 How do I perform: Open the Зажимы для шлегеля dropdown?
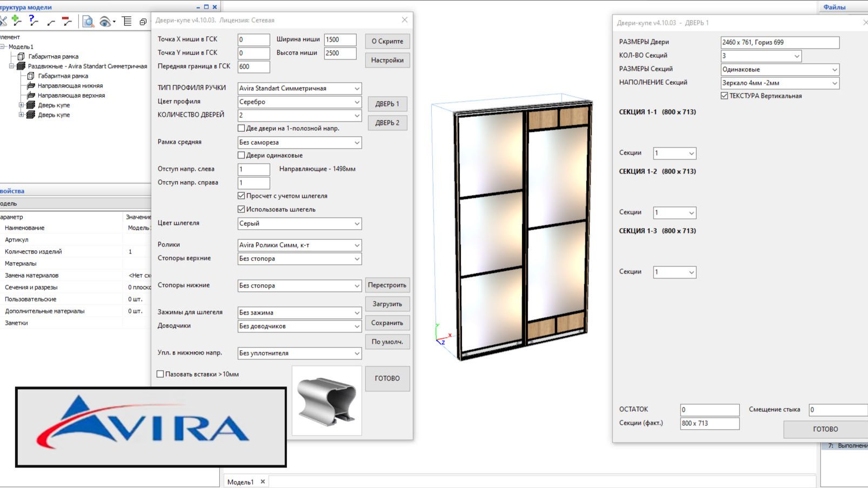click(x=299, y=312)
